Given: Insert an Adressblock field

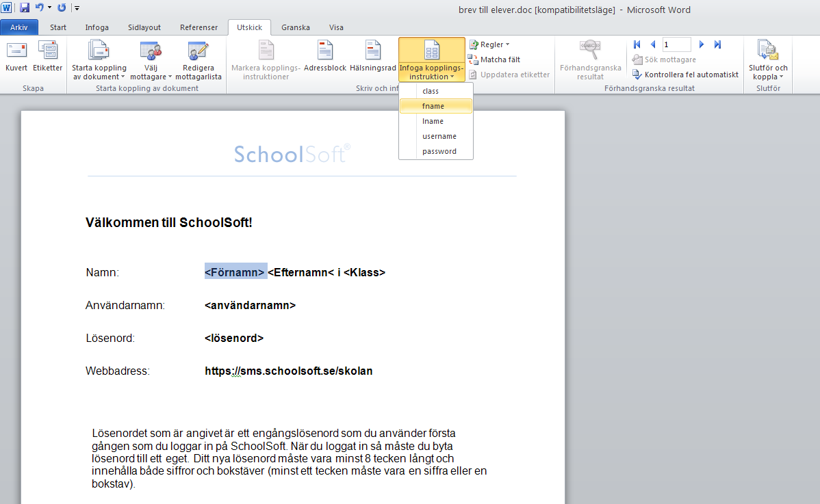Looking at the screenshot, I should 324,56.
